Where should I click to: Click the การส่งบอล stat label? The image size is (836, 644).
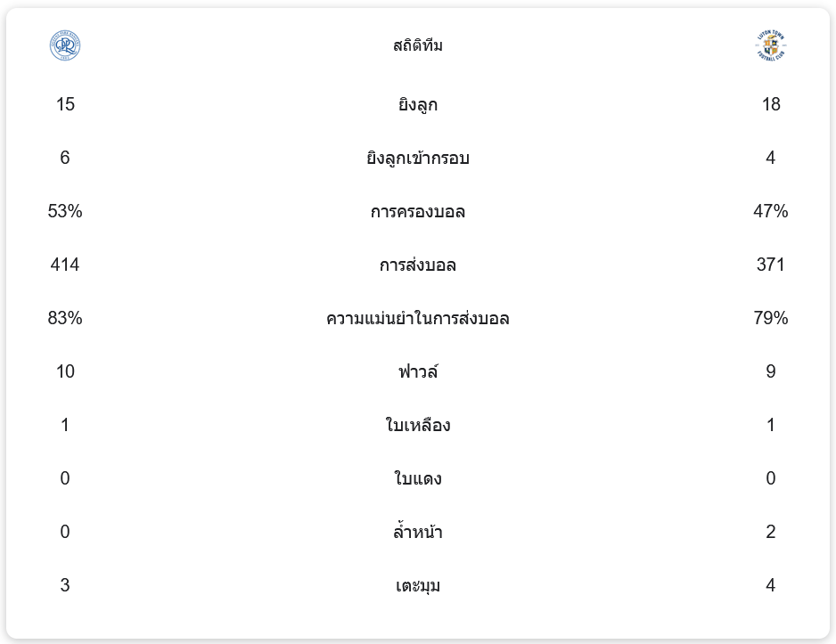coord(418,265)
